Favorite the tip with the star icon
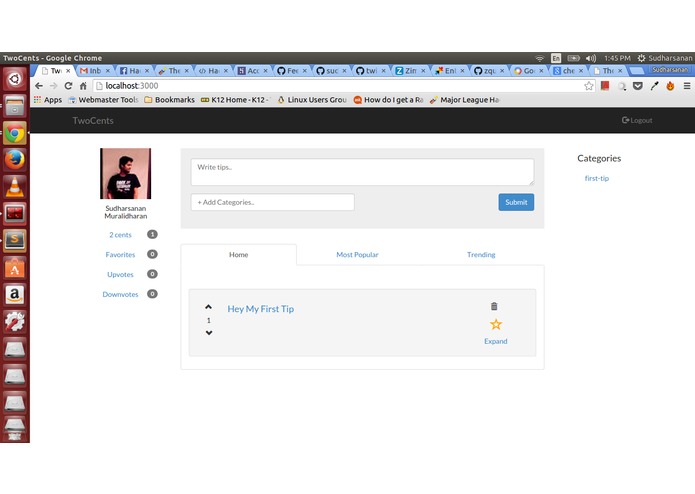The width and height of the screenshot is (695, 494). pos(496,324)
